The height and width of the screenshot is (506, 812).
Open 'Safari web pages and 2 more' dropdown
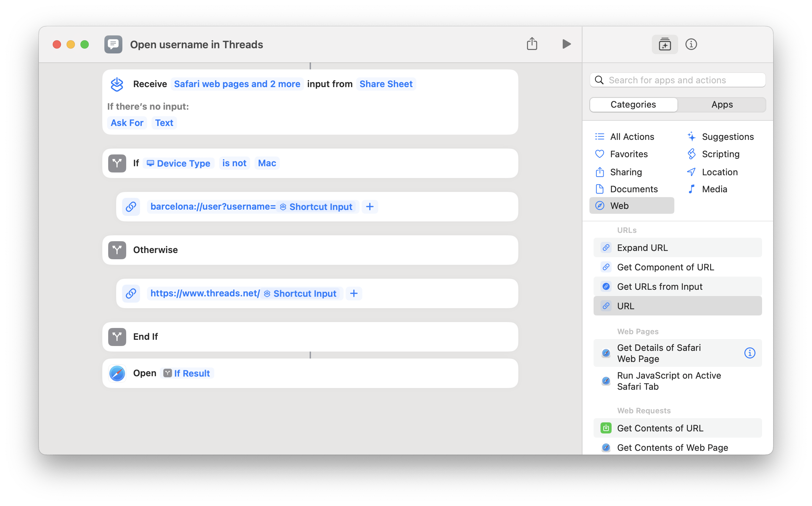pyautogui.click(x=237, y=84)
